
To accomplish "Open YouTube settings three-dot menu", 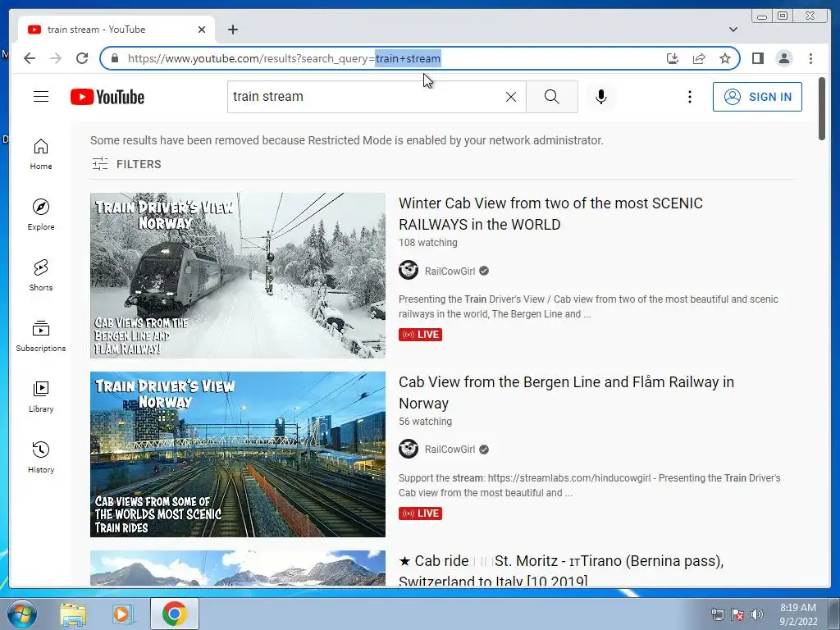I will (689, 97).
